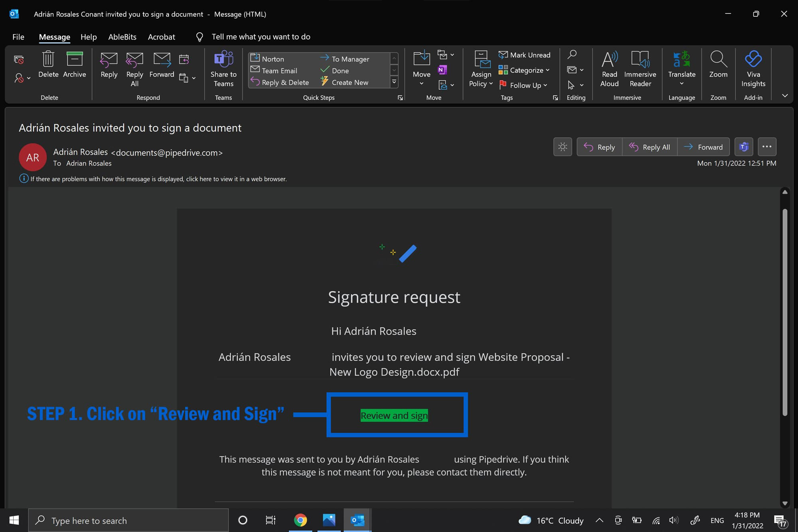
Task: Switch to the Acrobat tab
Action: point(161,37)
